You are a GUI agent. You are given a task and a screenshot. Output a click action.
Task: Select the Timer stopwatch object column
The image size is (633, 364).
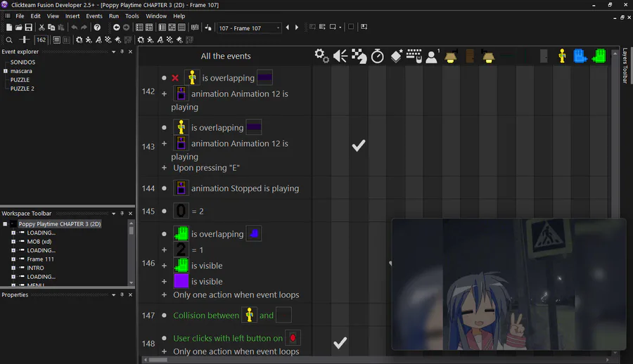[x=378, y=56]
